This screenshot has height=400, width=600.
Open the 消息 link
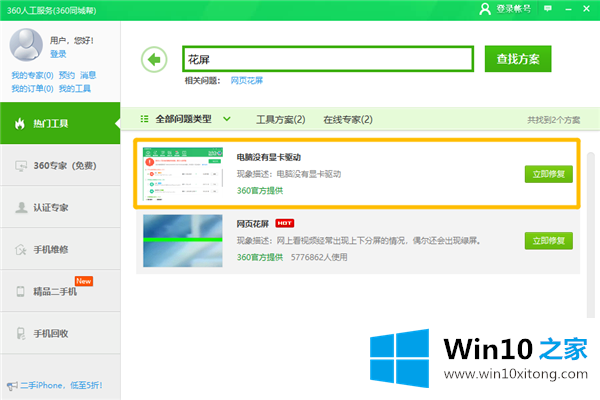point(88,75)
